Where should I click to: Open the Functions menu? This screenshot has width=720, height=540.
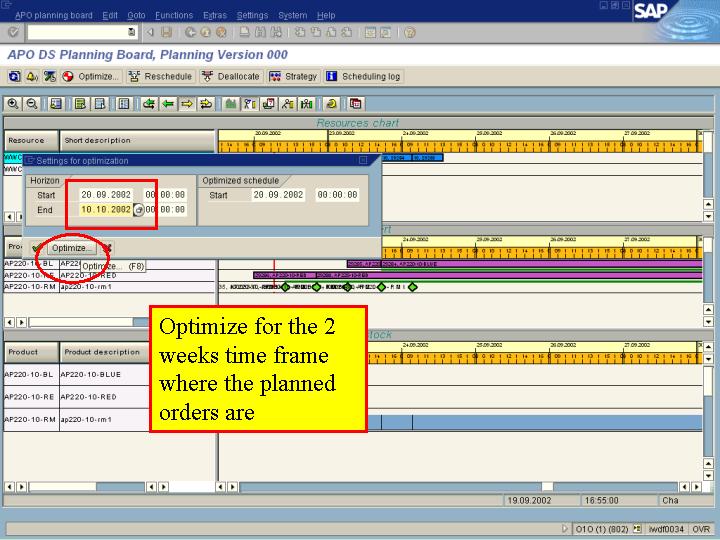[174, 15]
